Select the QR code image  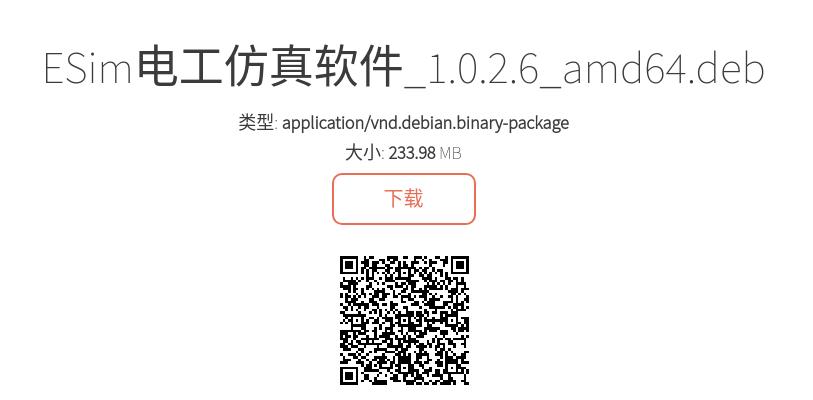click(404, 321)
